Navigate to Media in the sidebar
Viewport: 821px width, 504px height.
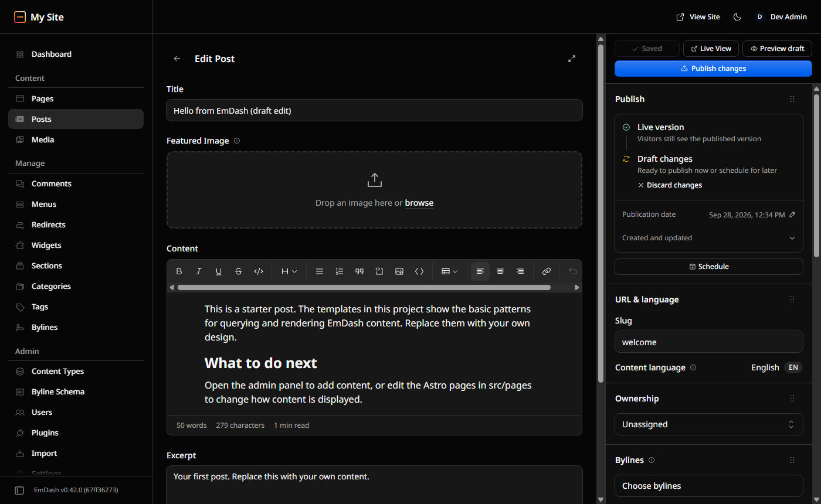[x=76, y=139]
